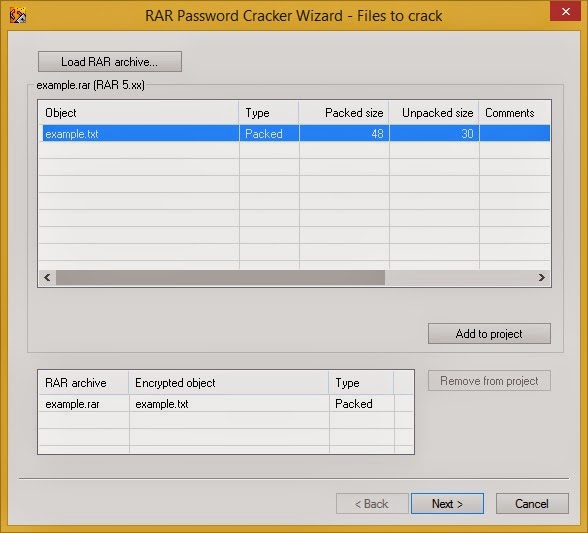Viewport: 588px width, 533px height.
Task: Click the right scroll arrow
Action: click(542, 278)
